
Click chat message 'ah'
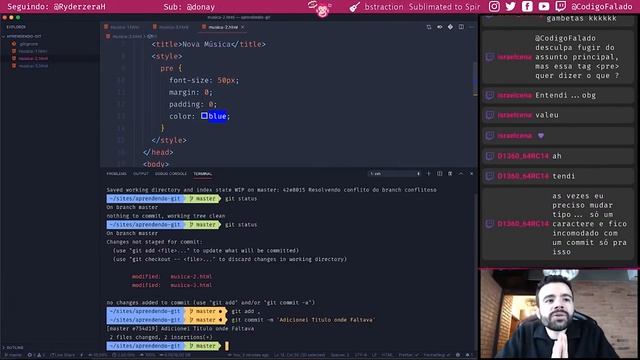557,156
